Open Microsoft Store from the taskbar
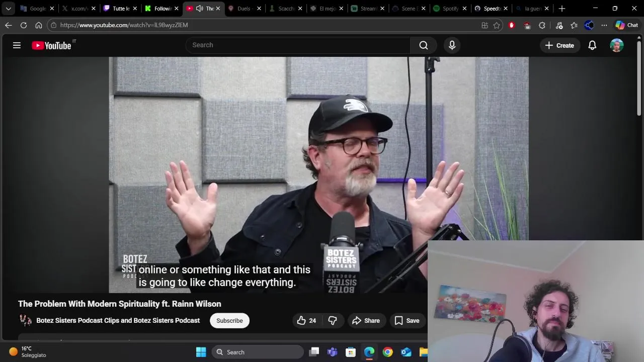This screenshot has height=362, width=644. tap(351, 352)
